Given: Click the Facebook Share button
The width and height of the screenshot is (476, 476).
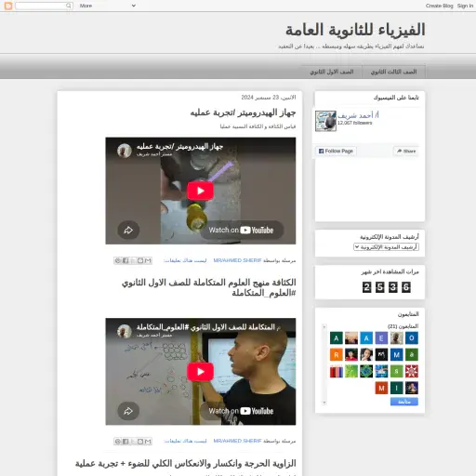Looking at the screenshot, I should pyautogui.click(x=406, y=151).
